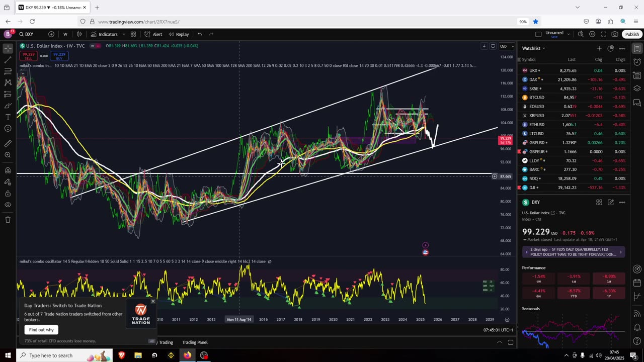The width and height of the screenshot is (644, 362).
Task: Open the Trading Panel tab
Action: point(195,342)
